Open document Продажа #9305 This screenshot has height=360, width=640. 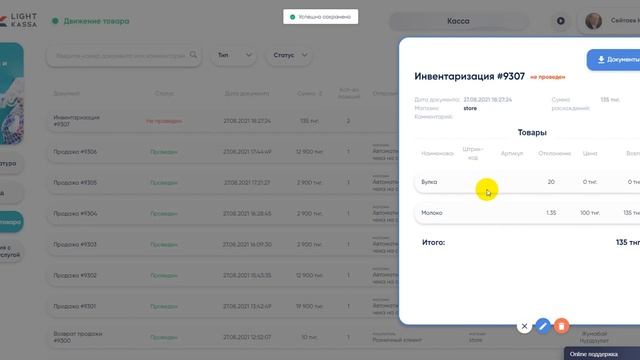pyautogui.click(x=75, y=182)
